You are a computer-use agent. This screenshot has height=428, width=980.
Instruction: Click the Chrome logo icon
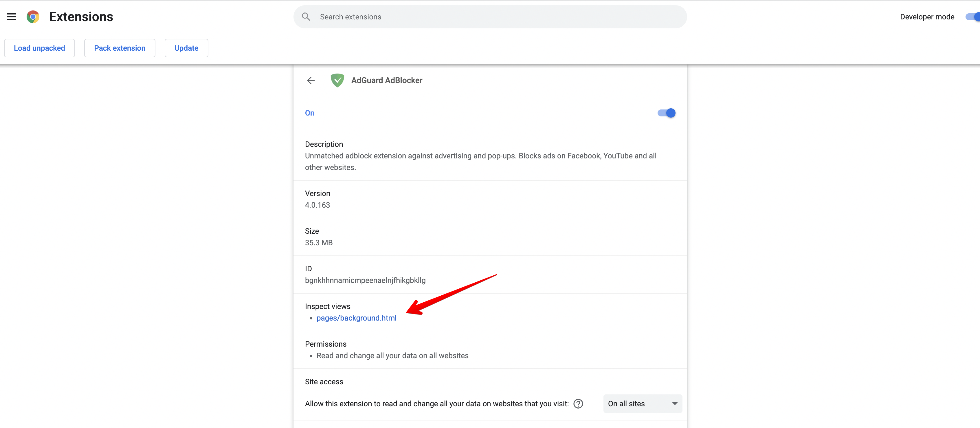[33, 17]
